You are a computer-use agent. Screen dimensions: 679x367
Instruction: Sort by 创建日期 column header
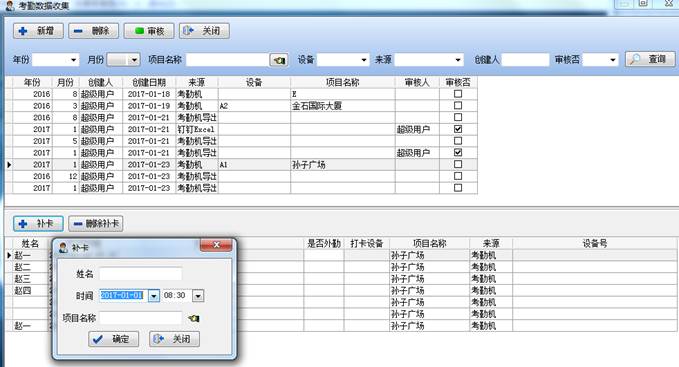click(149, 82)
